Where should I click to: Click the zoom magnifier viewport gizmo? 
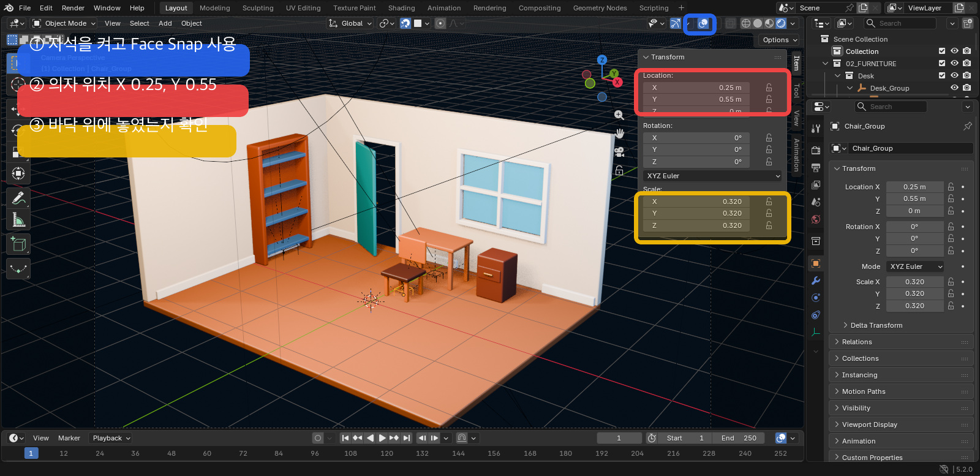click(x=619, y=115)
